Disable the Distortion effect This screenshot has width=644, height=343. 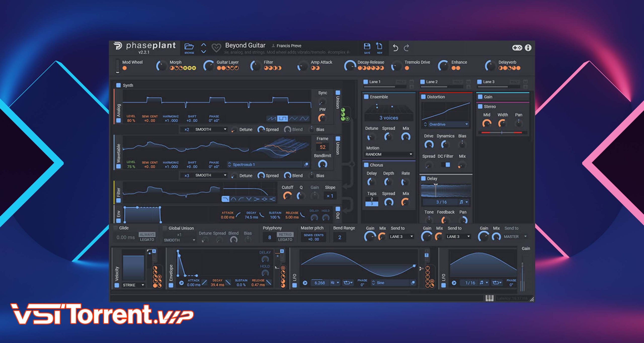coord(423,97)
